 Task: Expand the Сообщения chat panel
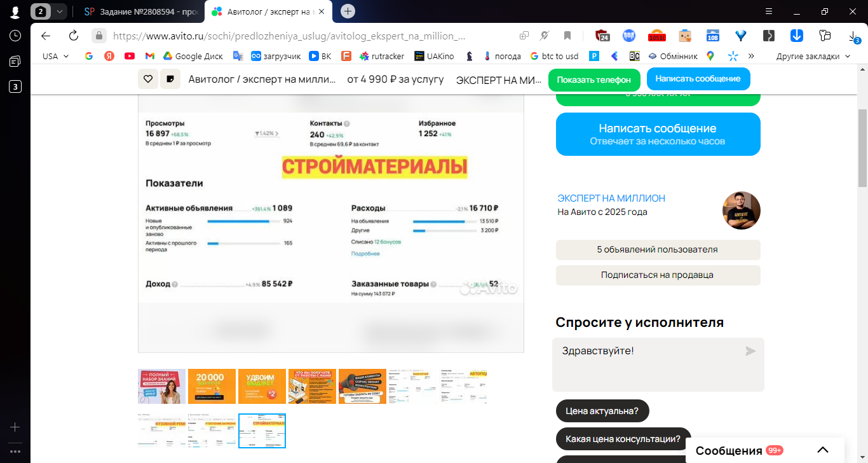tap(823, 450)
